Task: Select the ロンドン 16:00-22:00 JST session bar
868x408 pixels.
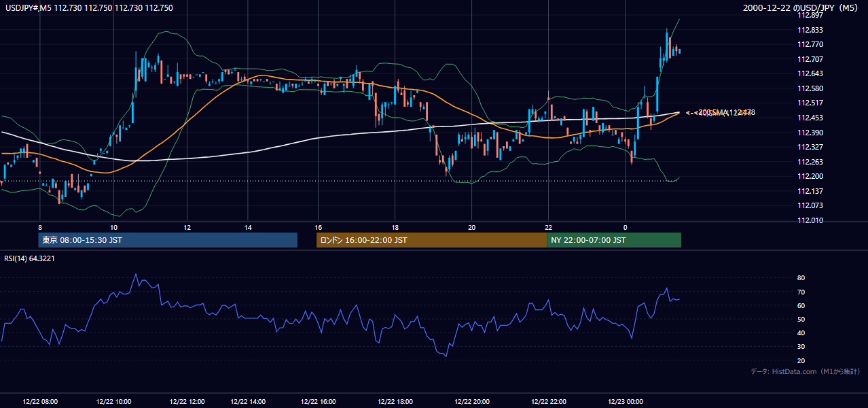Action: pyautogui.click(x=431, y=240)
